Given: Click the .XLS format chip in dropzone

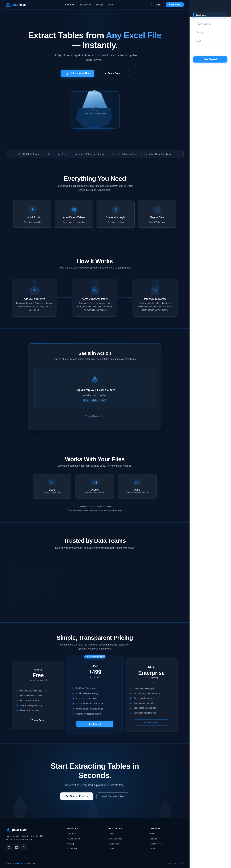Looking at the screenshot, I should [86, 400].
